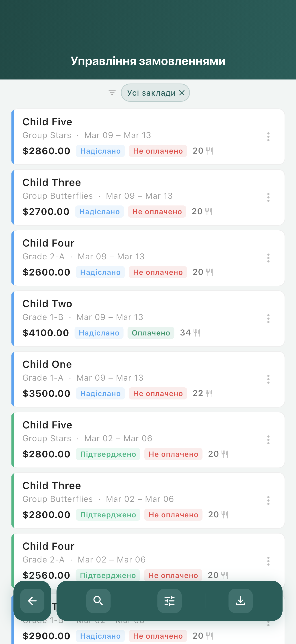Screen dimensions: 296x644
Task: Open filter settings sliders icon
Action: [x=170, y=600]
